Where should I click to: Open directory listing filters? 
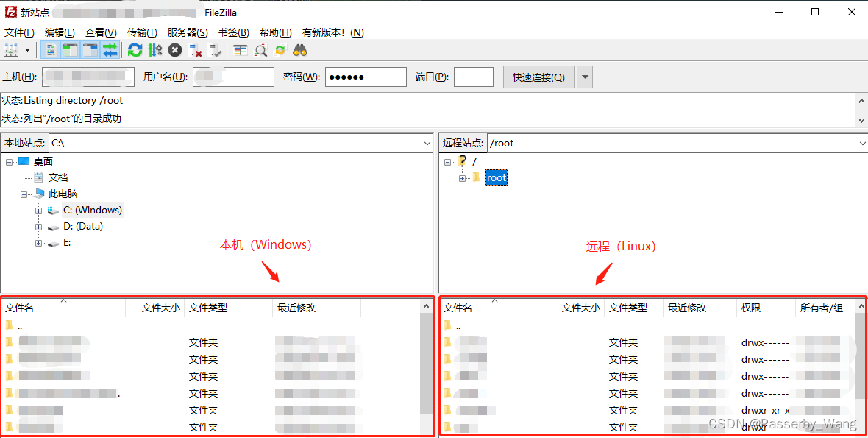[241, 50]
